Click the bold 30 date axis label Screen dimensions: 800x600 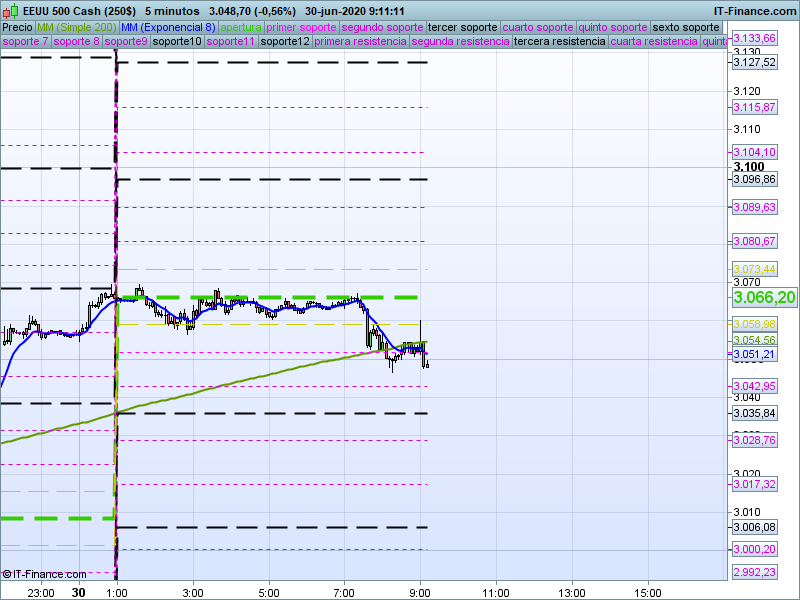click(78, 592)
